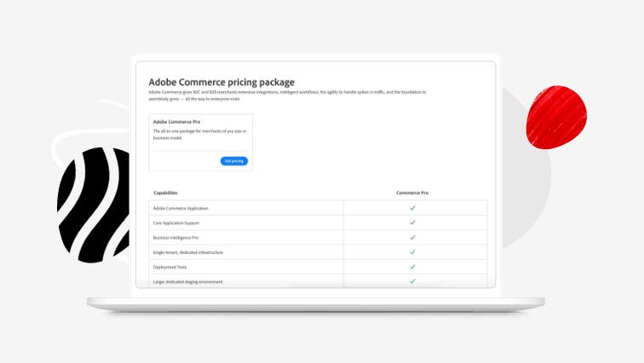
Task: Click checkmark beside Single-tenant, dedicated infrastructure
Action: pyautogui.click(x=412, y=252)
